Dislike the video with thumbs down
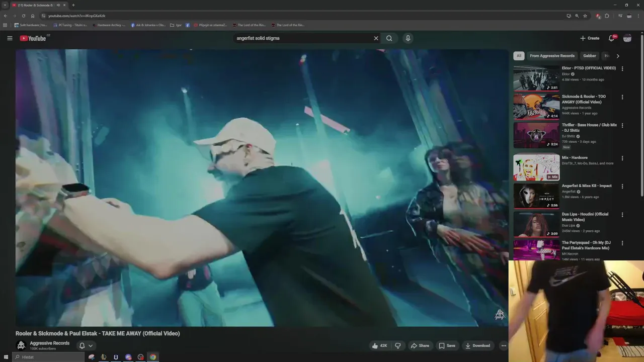This screenshot has height=362, width=644. 398,345
